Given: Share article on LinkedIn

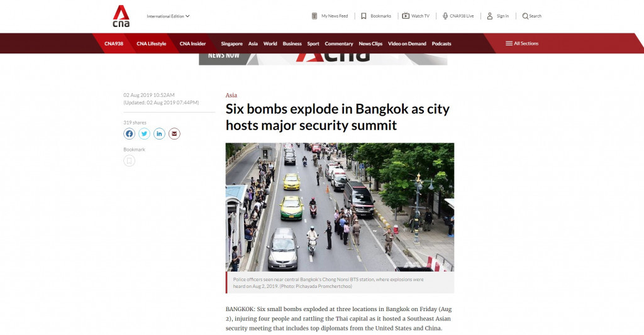Looking at the screenshot, I should 159,133.
